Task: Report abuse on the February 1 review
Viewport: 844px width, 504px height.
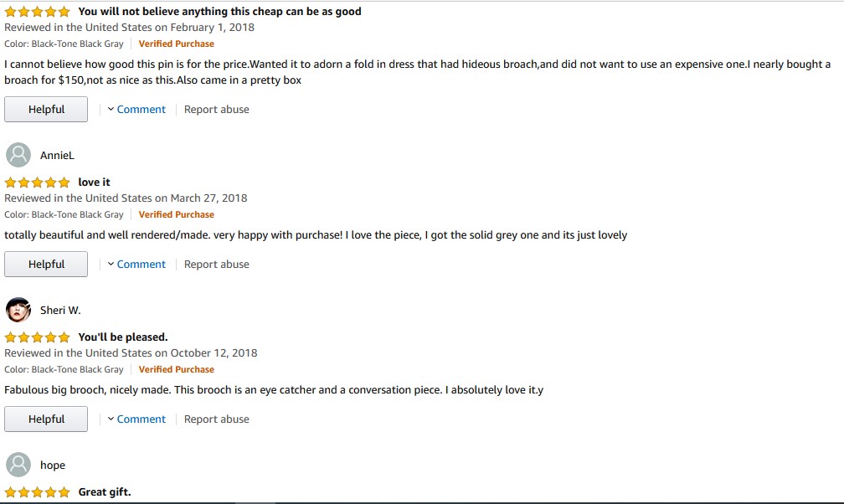Action: coord(216,110)
